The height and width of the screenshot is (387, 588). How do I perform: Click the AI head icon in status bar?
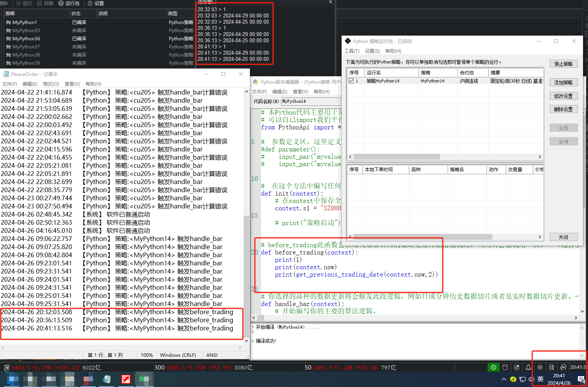coord(563,367)
